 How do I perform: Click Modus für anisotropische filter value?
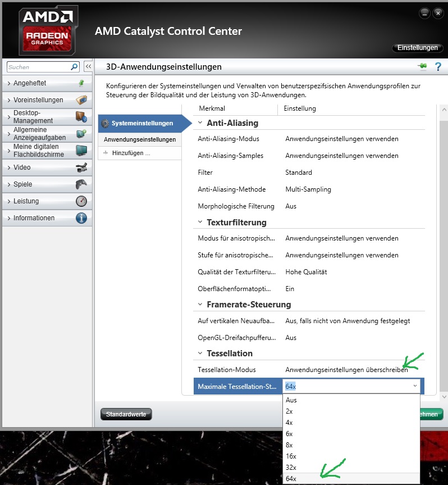click(342, 238)
